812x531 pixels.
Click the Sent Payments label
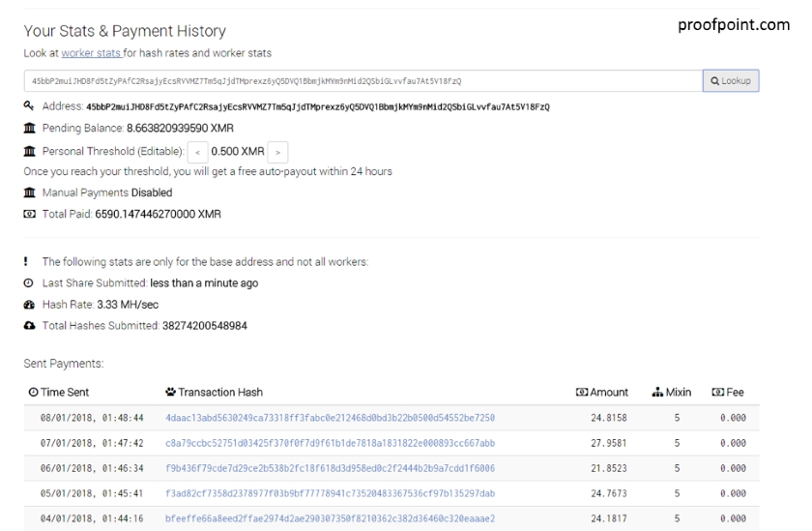[63, 364]
